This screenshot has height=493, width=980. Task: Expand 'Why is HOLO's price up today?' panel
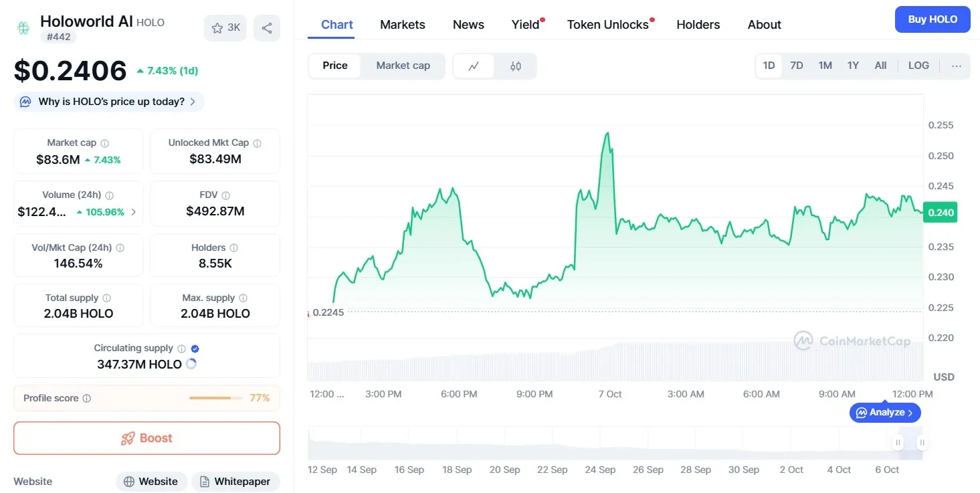[108, 101]
